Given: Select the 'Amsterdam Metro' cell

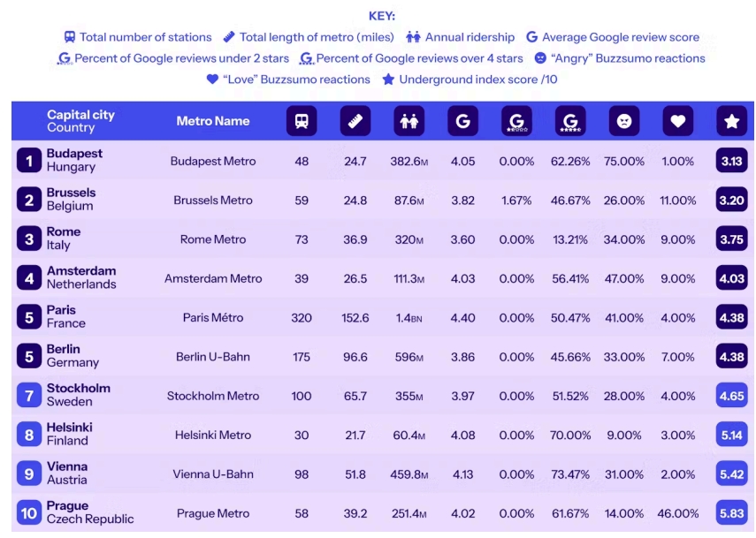Looking at the screenshot, I should click(212, 278).
